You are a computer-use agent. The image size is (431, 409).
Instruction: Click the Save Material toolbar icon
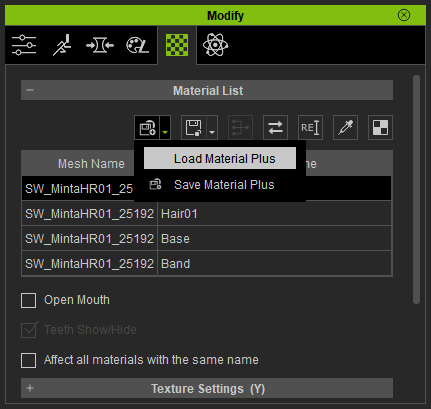194,127
